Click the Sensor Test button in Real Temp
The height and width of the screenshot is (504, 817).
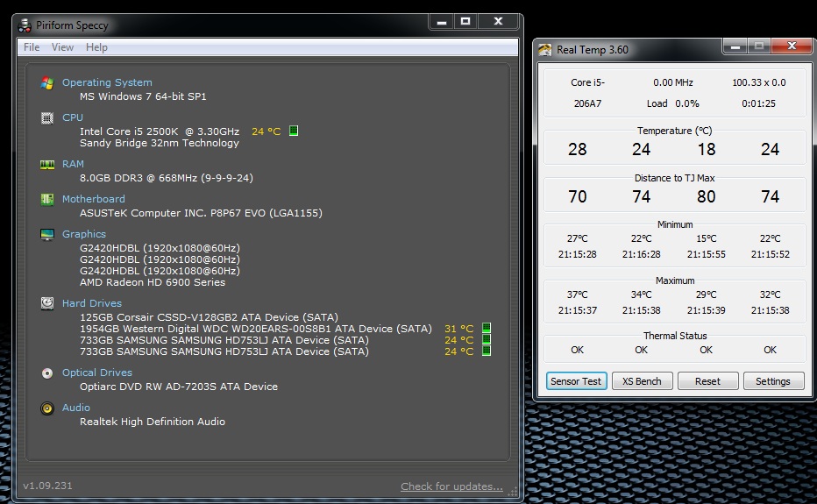576,381
